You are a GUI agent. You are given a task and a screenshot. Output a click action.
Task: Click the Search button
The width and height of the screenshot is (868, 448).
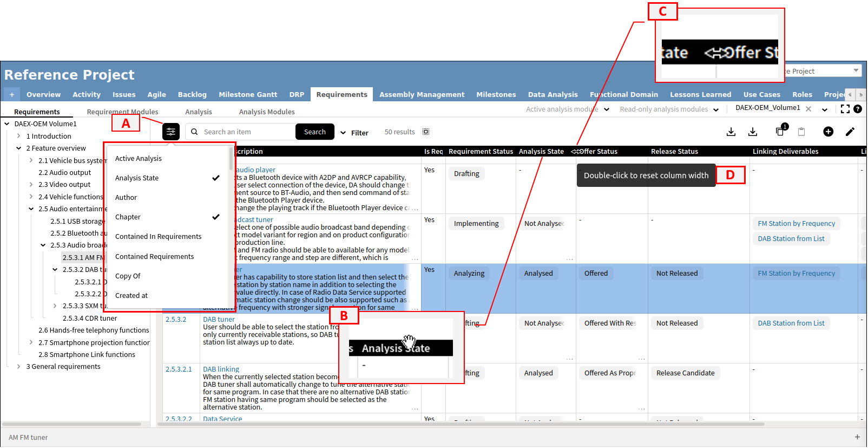(x=315, y=132)
